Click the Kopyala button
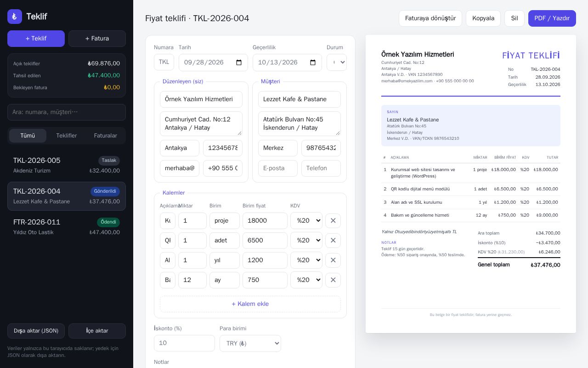Screen dimensions: 588x368 coord(483,18)
